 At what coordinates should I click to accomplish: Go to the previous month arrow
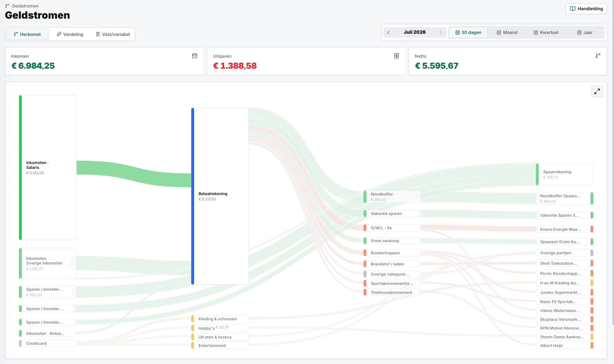pyautogui.click(x=388, y=32)
